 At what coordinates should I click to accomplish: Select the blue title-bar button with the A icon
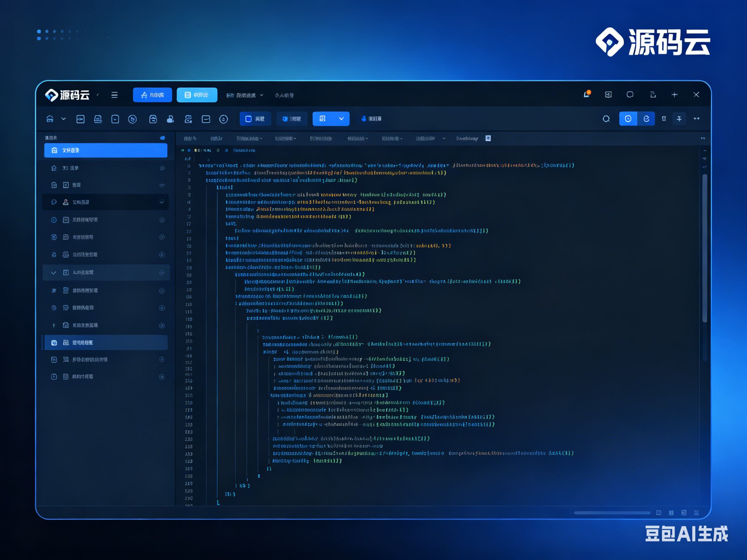click(152, 95)
